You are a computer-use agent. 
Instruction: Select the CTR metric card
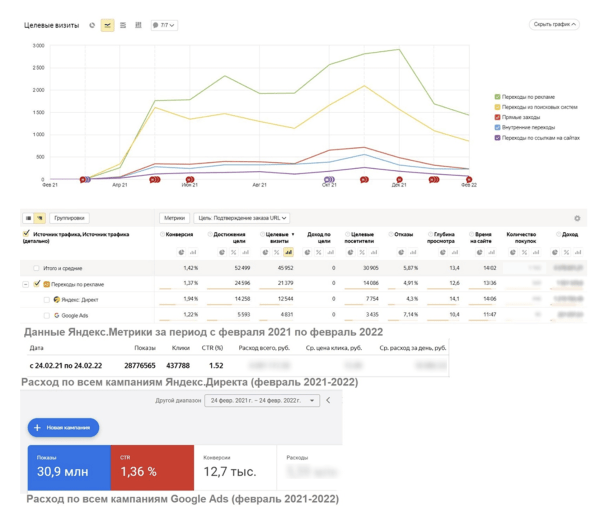[x=152, y=468]
